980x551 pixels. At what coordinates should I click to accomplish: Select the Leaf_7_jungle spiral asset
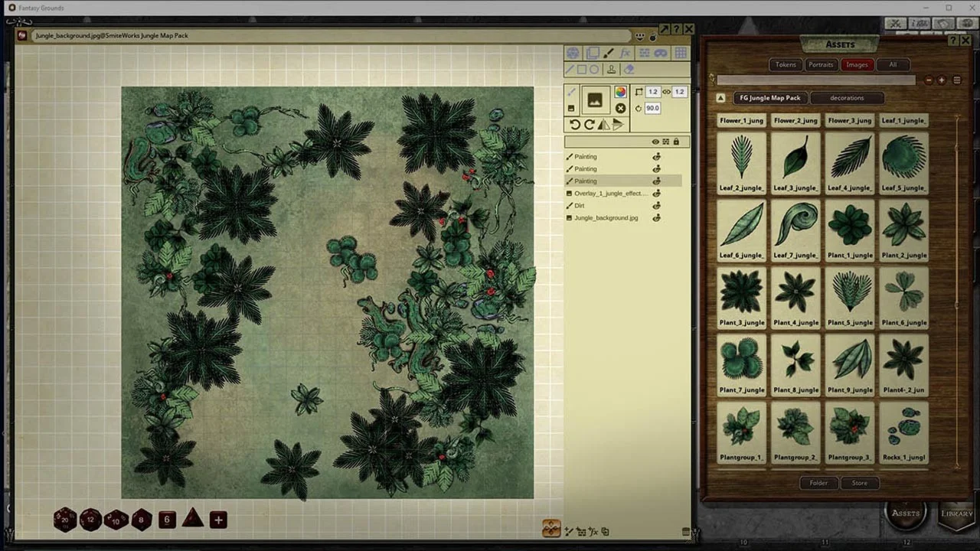pyautogui.click(x=795, y=229)
